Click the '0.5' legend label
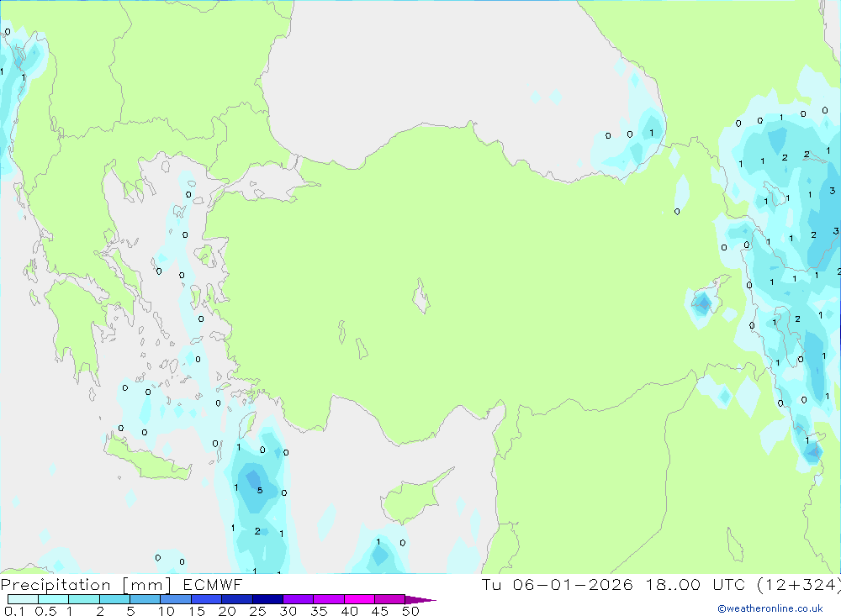Viewport: 841px width, 616px height. [45, 611]
